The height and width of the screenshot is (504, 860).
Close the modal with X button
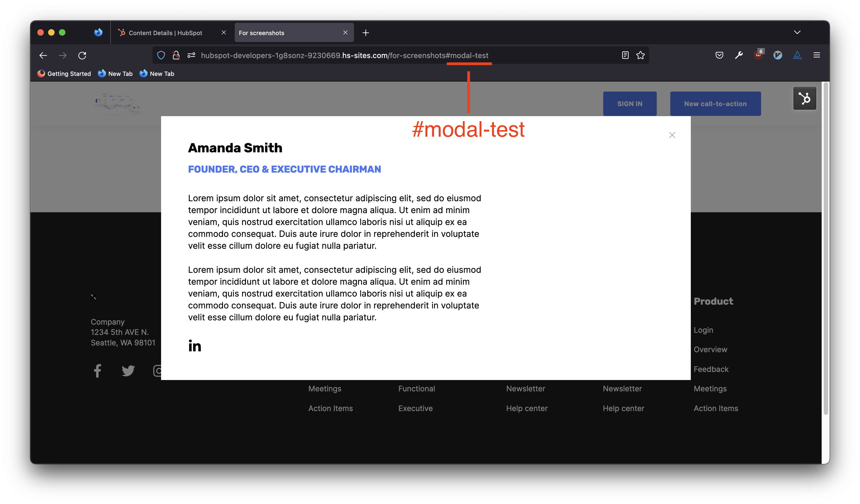[672, 135]
